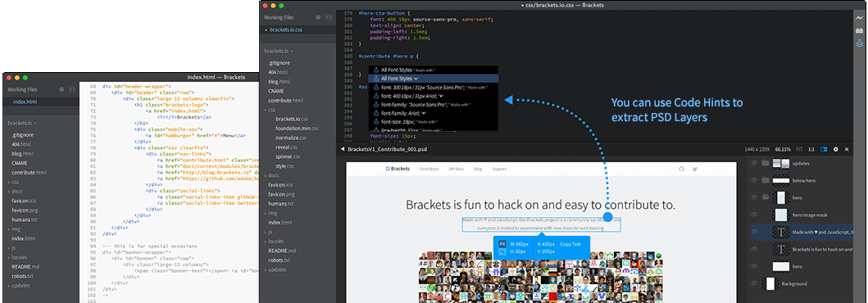This screenshot has width=868, height=303.
Task: Open PSD panel settings gear icon
Action: coord(836,149)
